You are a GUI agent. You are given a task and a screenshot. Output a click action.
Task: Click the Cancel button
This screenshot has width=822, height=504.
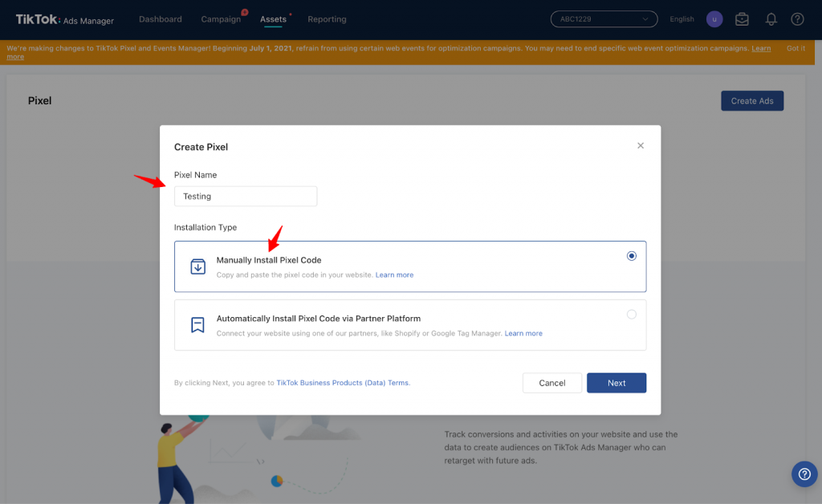click(x=552, y=383)
